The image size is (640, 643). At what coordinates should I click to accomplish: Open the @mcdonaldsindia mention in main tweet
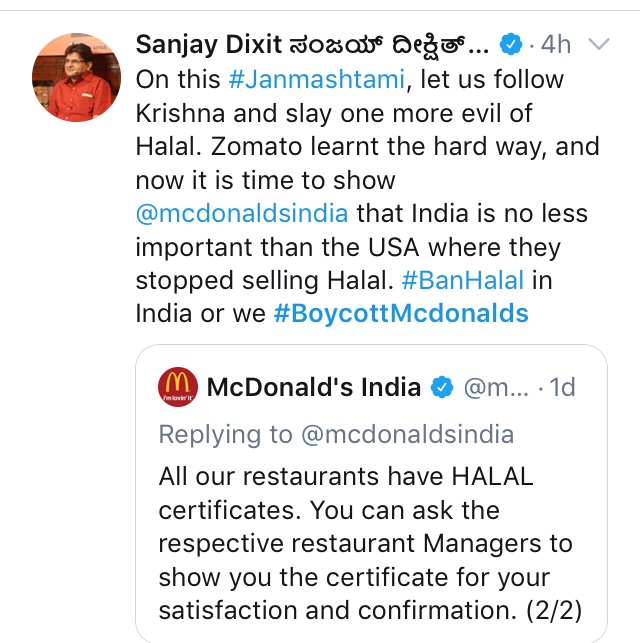coord(243,214)
